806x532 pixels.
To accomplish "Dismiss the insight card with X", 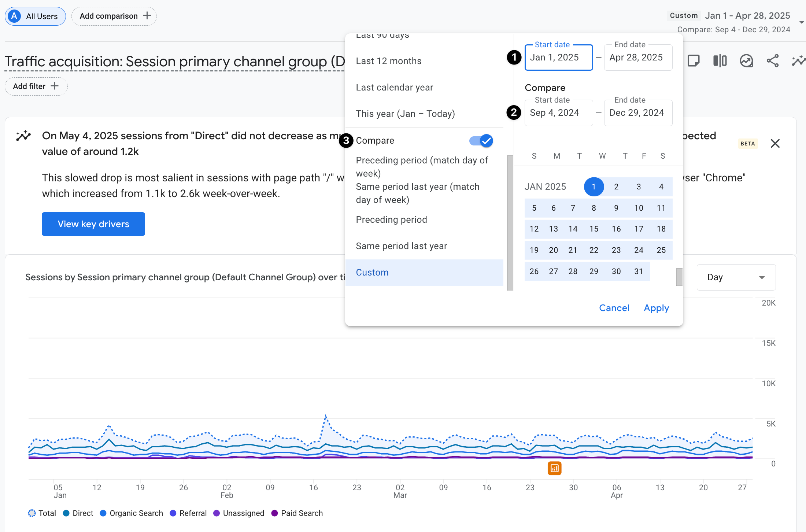I will tap(775, 143).
